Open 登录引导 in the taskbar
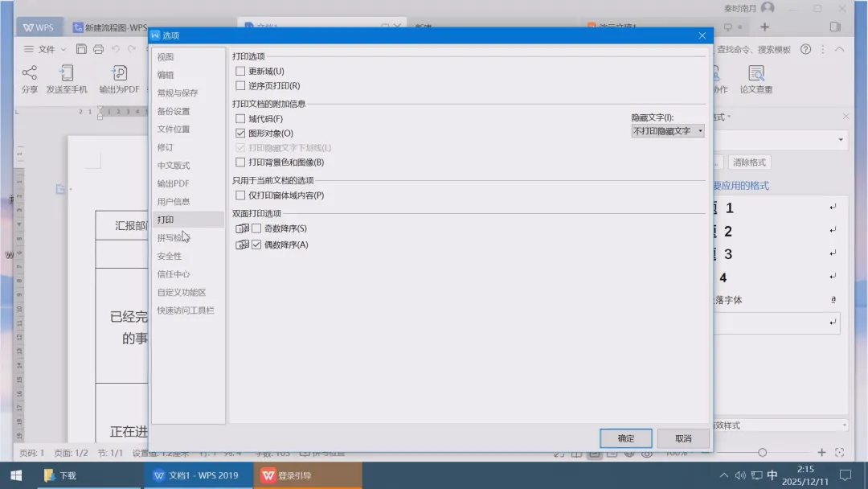This screenshot has width=868, height=489. [308, 475]
